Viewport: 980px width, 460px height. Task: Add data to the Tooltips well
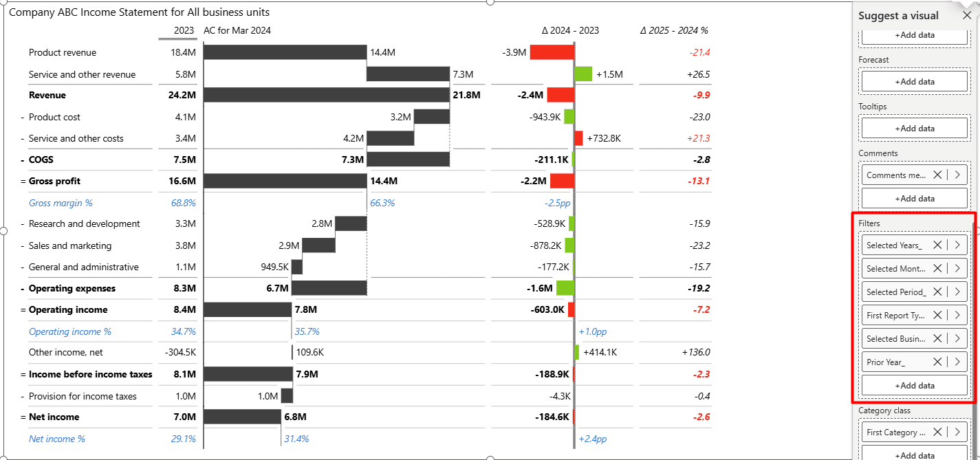[915, 128]
